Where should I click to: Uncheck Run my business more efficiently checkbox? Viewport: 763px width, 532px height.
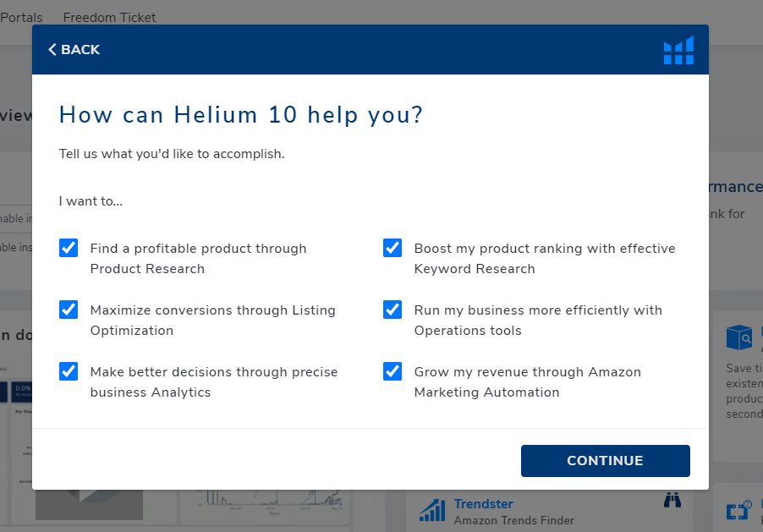tap(392, 310)
